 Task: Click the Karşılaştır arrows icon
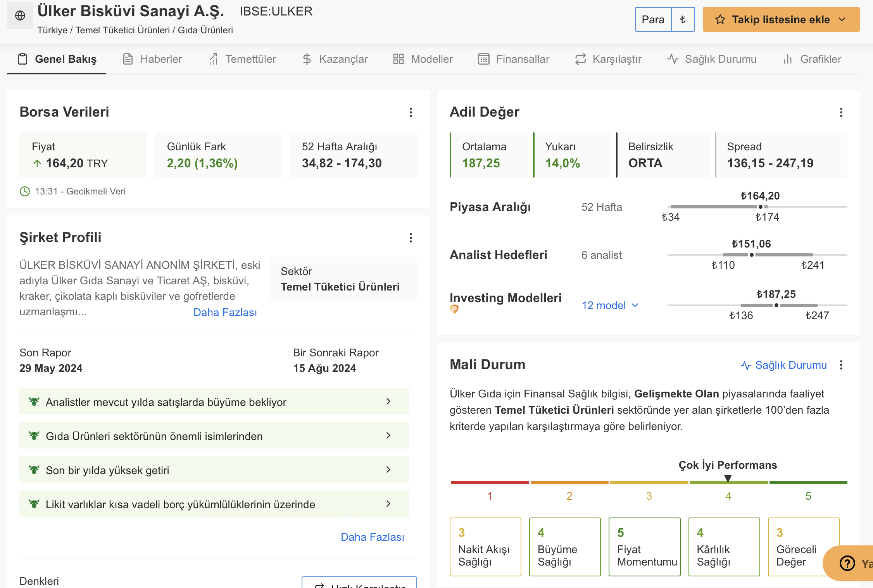[580, 59]
